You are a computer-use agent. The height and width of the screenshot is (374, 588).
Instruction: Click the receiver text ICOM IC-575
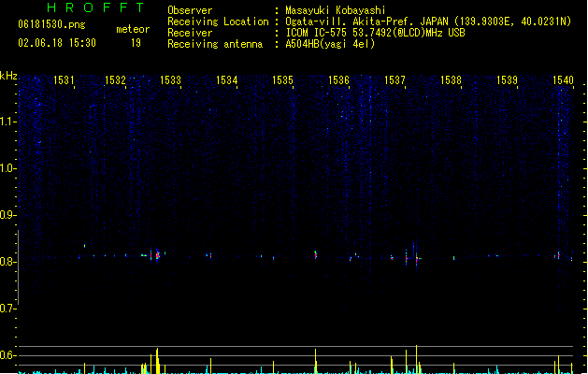[x=317, y=33]
